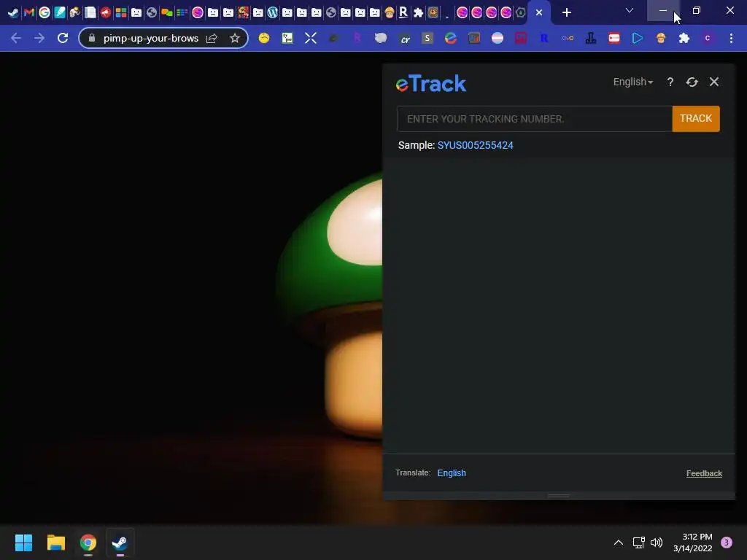Open the eTrack colorful e extension icon
The image size is (747, 560).
451,38
